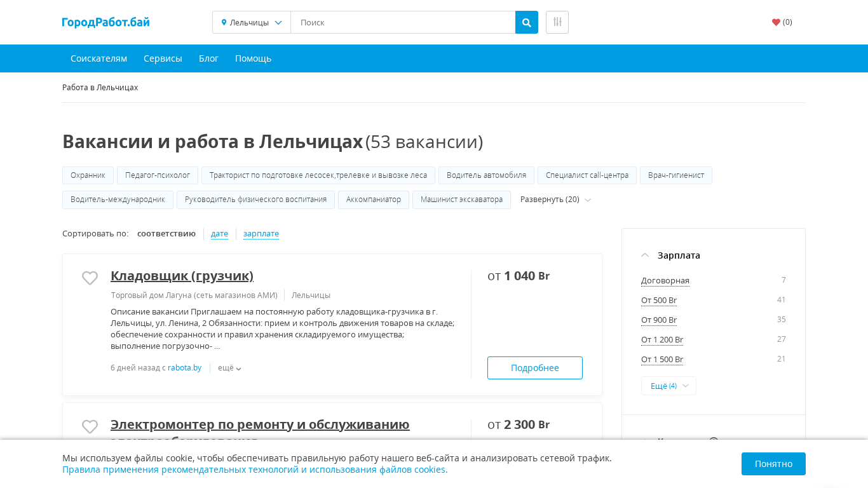This screenshot has height=488, width=868.
Task: Click into the Поиск search field
Action: coord(403,22)
